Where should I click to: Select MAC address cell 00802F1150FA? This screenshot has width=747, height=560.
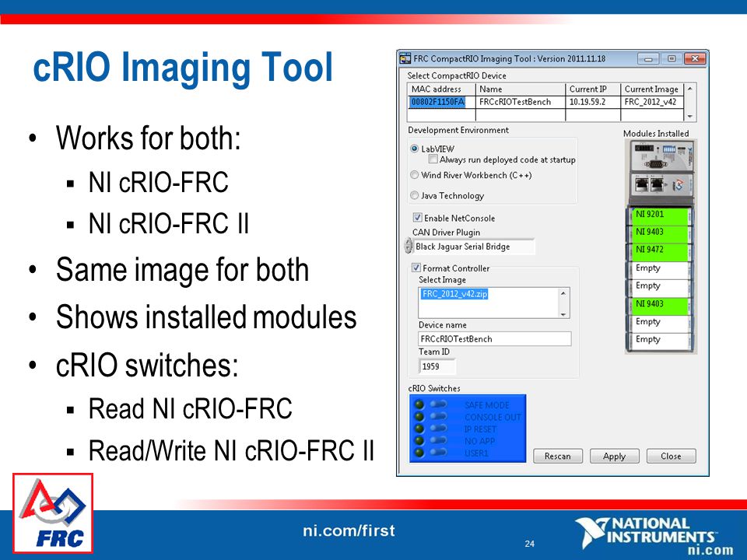pos(441,102)
